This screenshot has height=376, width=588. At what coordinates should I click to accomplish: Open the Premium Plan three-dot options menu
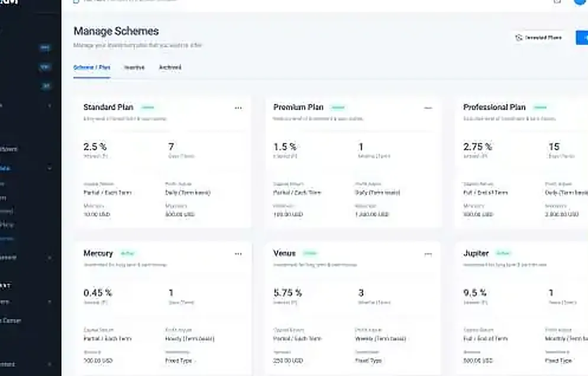[x=428, y=108]
